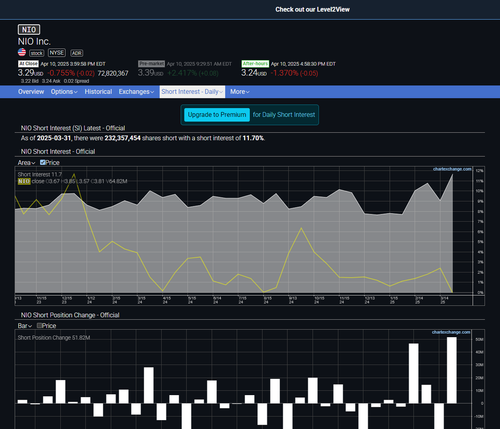The image size is (500, 429).
Task: Click chartexchange.com link on Position Change chart
Action: [451, 332]
